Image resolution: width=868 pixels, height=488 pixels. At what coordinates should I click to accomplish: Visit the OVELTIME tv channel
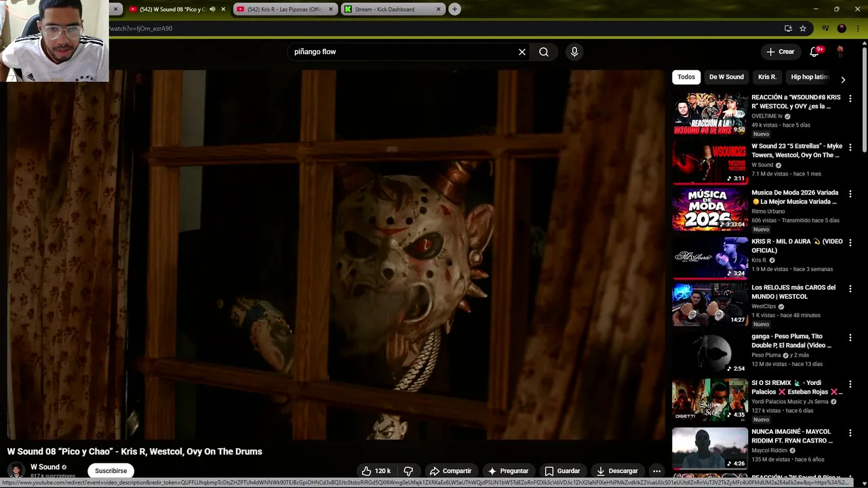coord(767,116)
